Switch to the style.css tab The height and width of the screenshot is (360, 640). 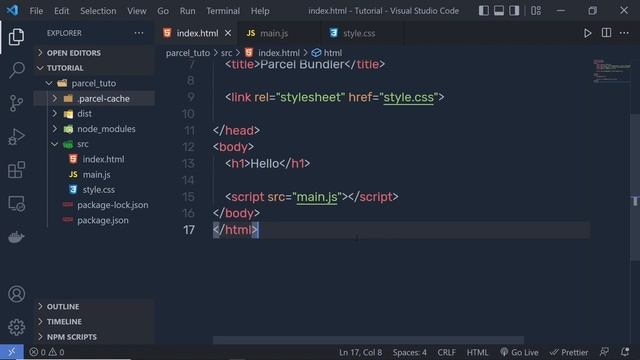coord(362,33)
